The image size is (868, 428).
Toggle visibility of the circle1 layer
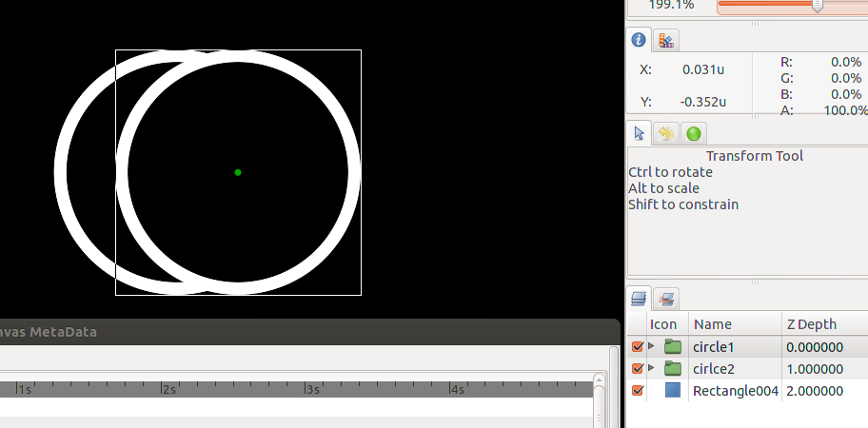(637, 347)
